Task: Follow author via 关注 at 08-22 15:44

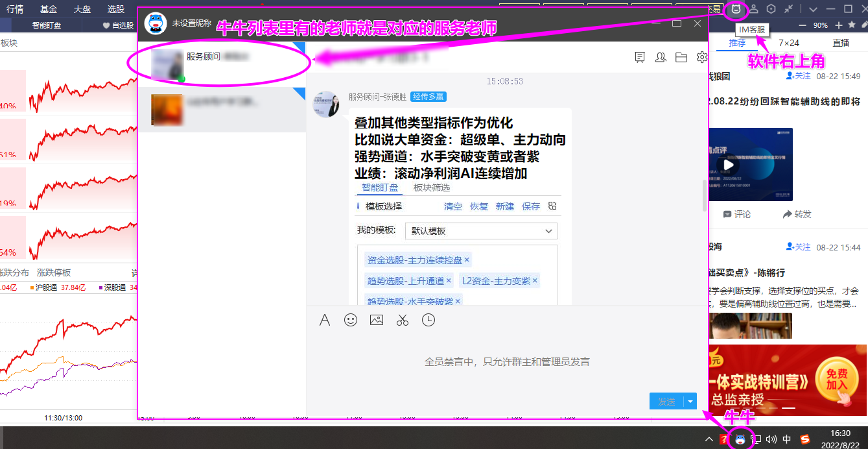Action: (x=798, y=247)
